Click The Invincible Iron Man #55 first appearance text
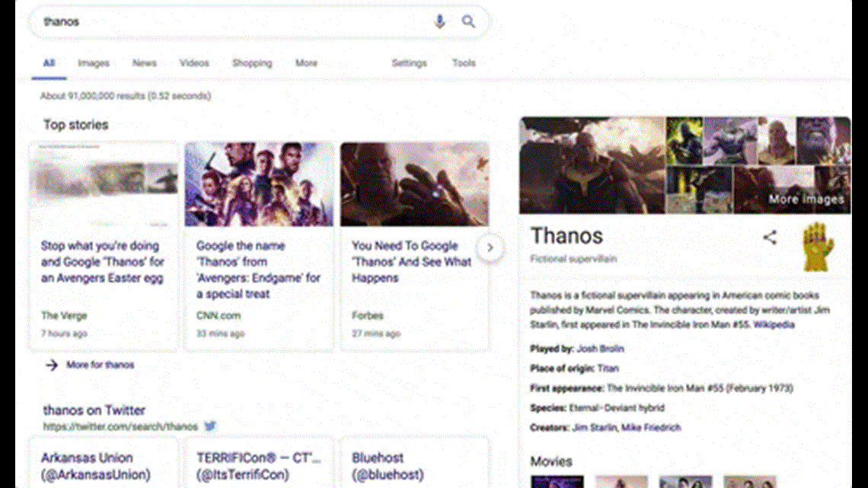Screen dimensions: 868x488 click(x=700, y=388)
